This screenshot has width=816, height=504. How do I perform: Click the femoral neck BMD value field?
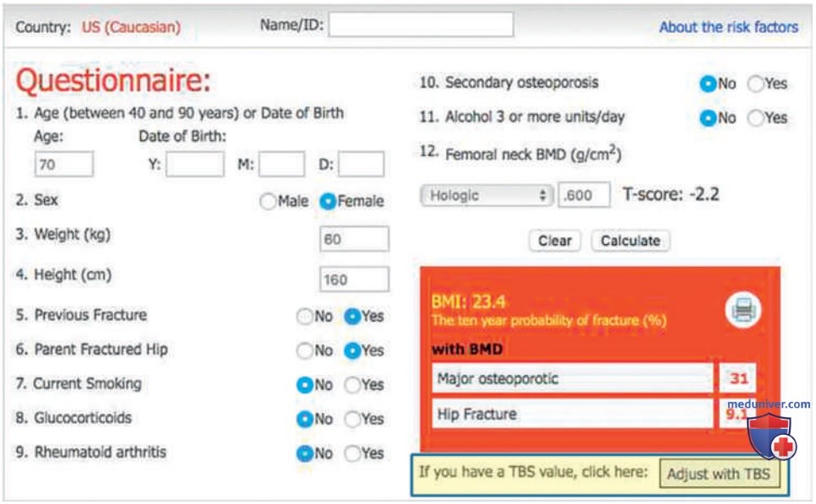(584, 196)
